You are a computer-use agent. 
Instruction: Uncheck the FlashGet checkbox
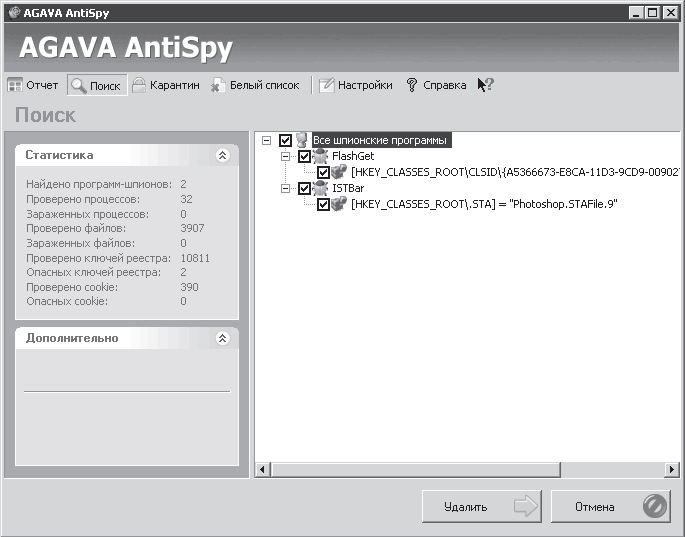point(304,157)
